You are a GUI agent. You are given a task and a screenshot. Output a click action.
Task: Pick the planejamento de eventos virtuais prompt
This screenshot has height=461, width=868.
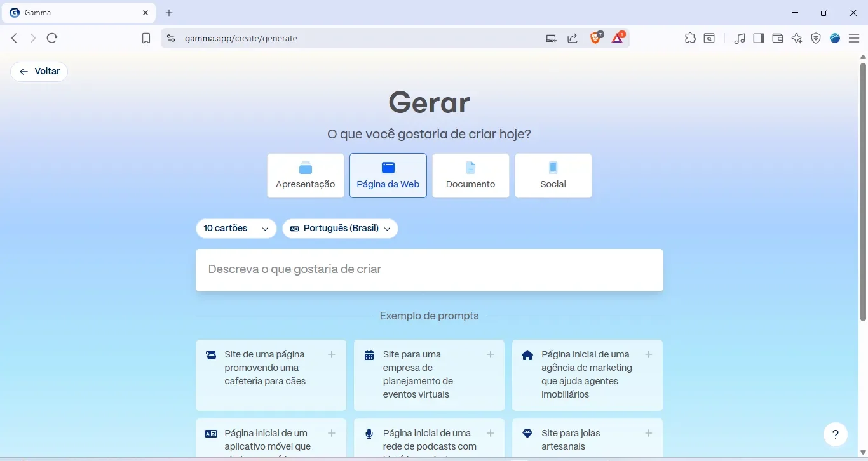click(x=430, y=375)
